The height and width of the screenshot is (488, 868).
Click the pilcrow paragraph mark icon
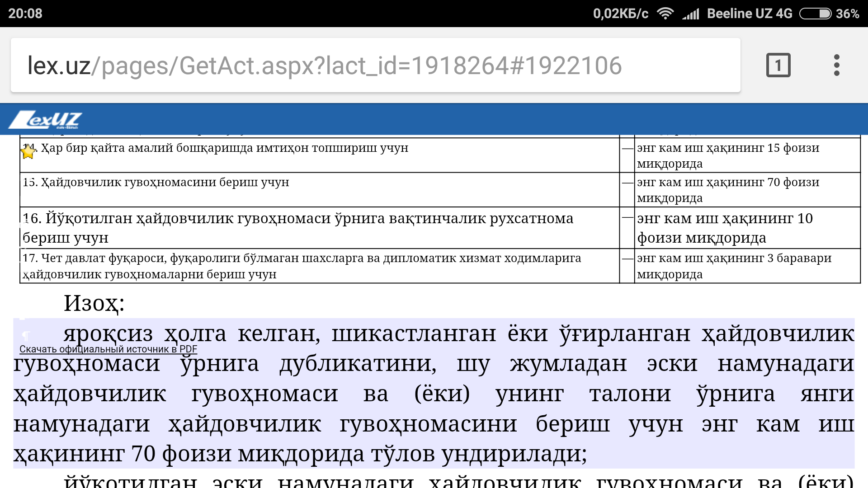tap(26, 336)
